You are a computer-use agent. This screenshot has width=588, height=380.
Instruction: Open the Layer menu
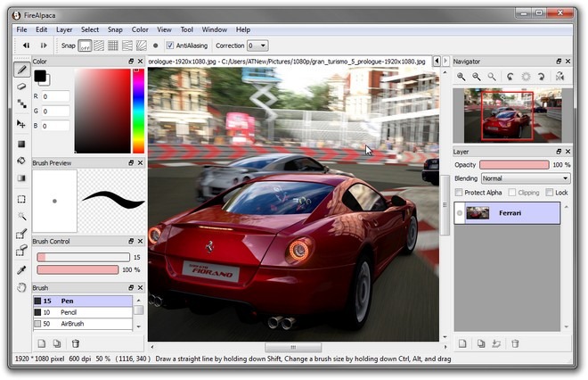pos(65,29)
